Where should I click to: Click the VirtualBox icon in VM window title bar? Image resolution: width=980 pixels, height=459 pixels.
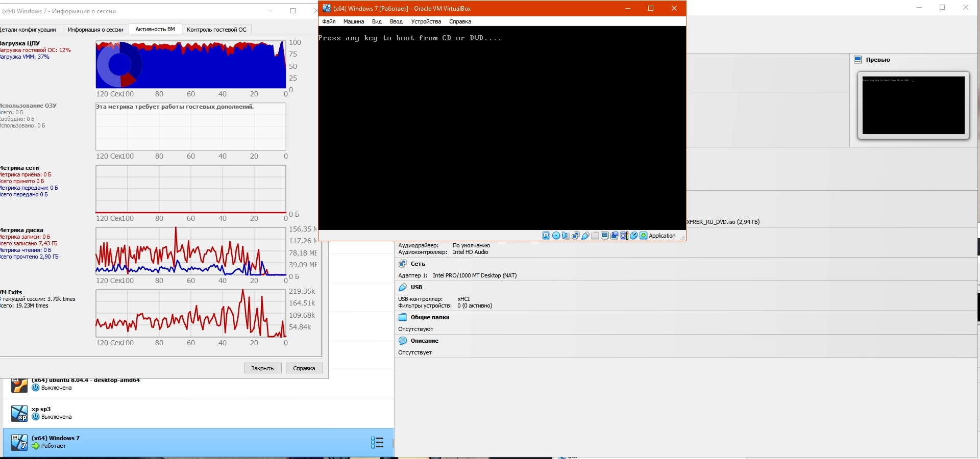tap(326, 8)
